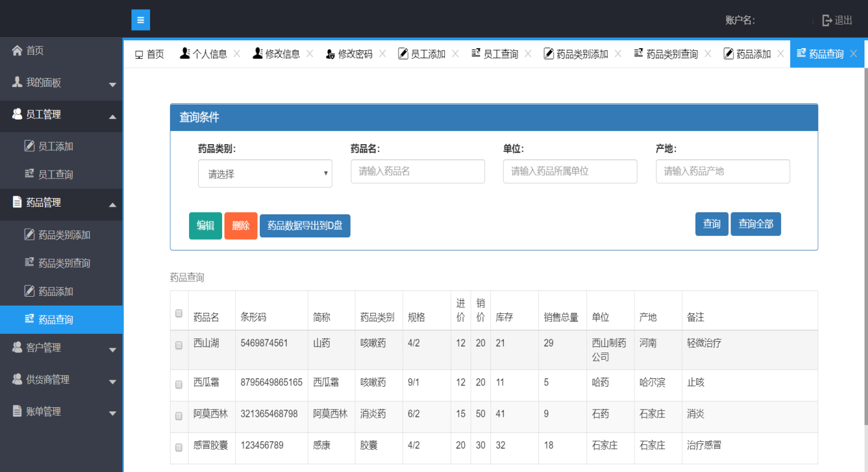Click the 药品类别查询 list icon in sidebar

pyautogui.click(x=29, y=263)
